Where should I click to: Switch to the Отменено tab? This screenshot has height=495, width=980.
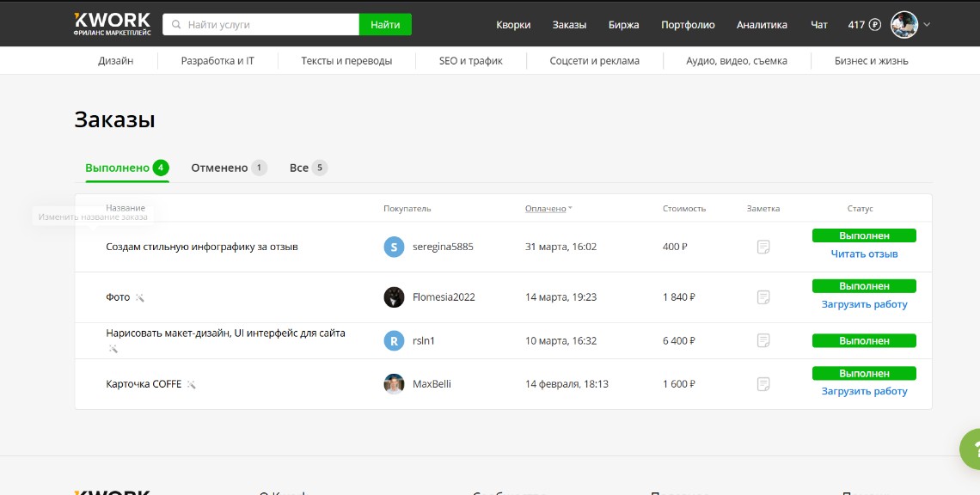219,168
